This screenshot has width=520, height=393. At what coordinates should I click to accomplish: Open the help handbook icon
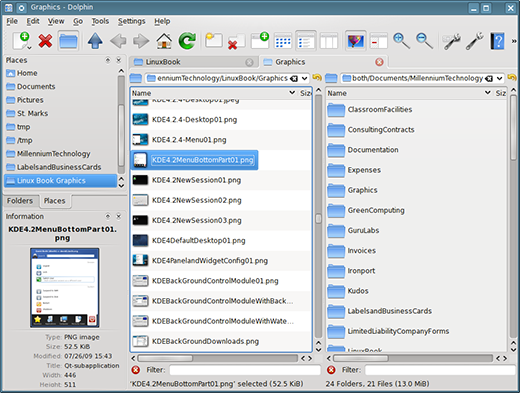pyautogui.click(x=497, y=41)
